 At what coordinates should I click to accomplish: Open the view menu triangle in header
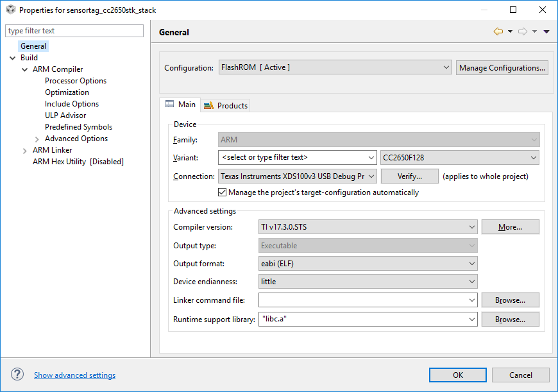point(546,31)
